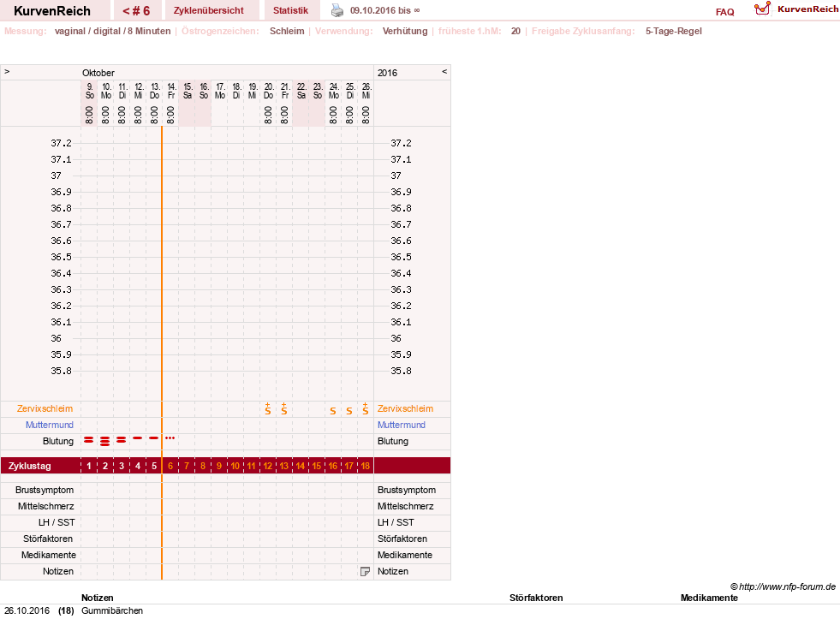Click the left Störfaktoren row label
Screen dimensions: 840x631
[48, 539]
